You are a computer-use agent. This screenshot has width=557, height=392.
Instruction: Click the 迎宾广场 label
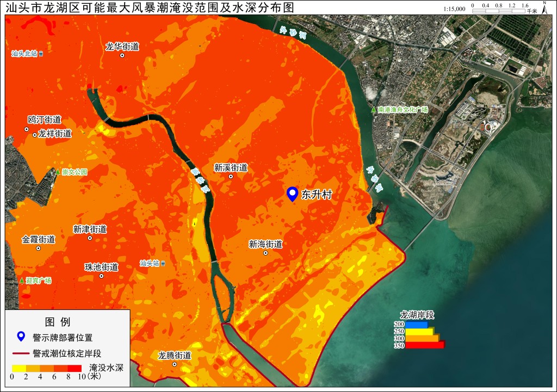(x=39, y=281)
